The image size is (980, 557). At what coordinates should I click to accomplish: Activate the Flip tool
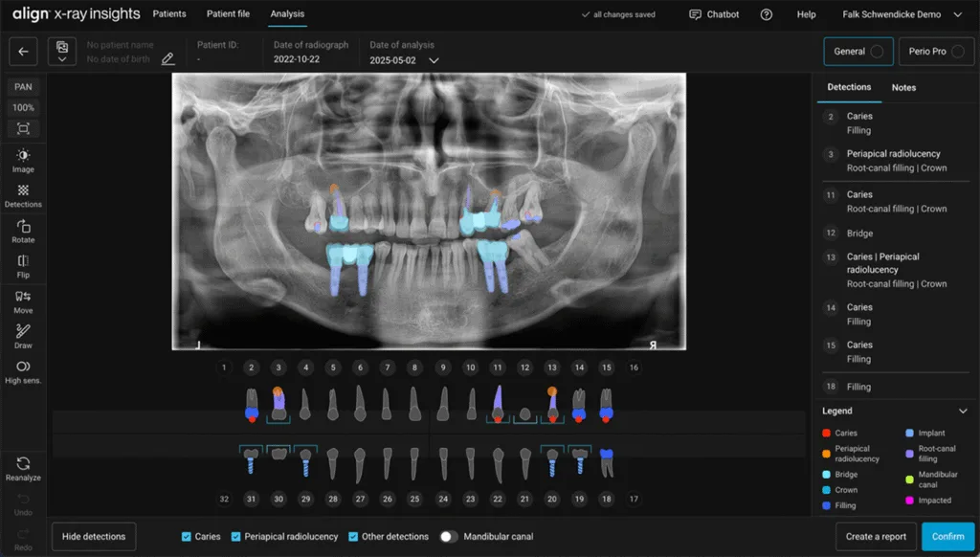click(x=22, y=268)
